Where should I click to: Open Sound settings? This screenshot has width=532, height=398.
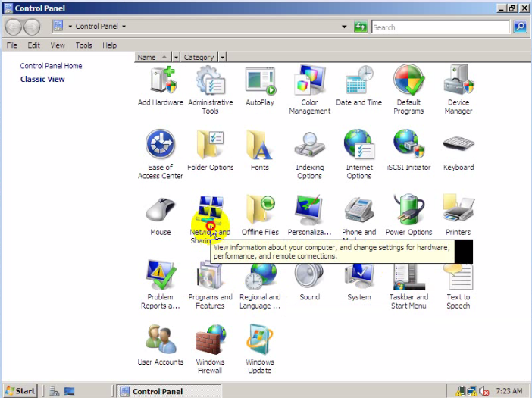tap(309, 281)
